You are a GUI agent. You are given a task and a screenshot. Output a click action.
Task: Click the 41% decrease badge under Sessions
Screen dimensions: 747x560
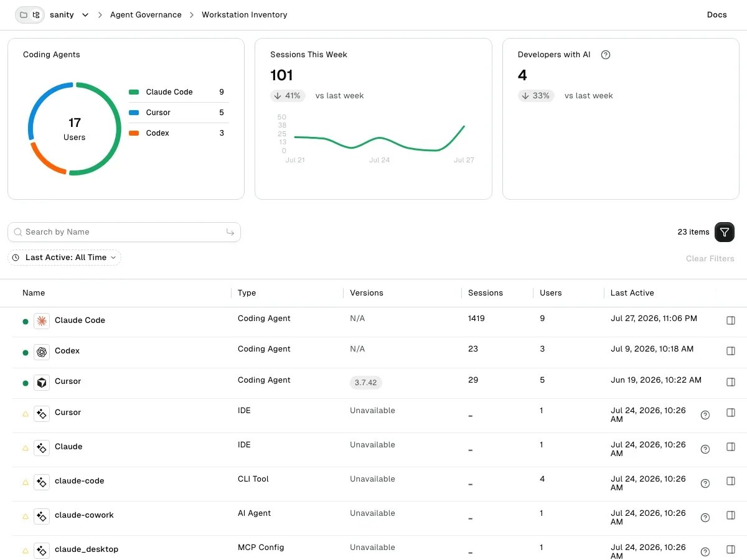(288, 96)
